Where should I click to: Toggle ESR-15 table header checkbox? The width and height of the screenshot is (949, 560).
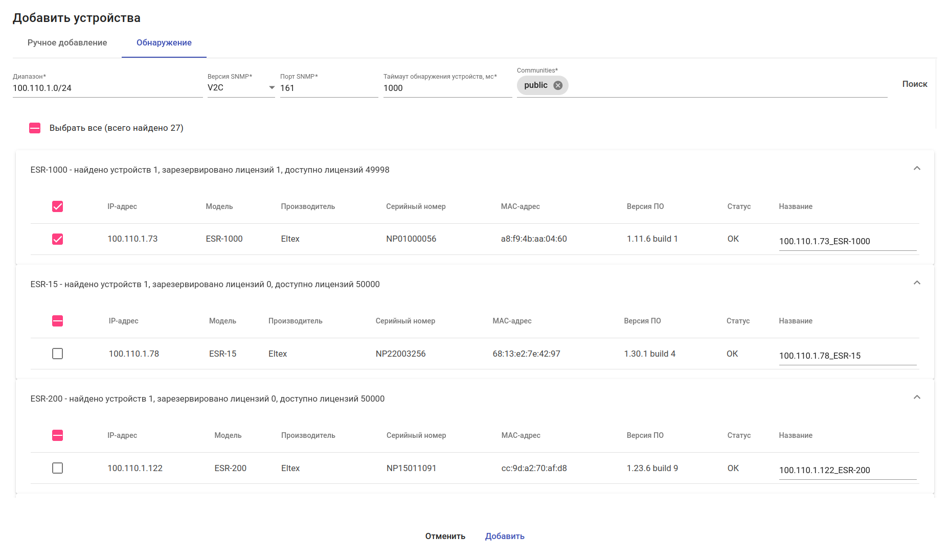pos(58,321)
